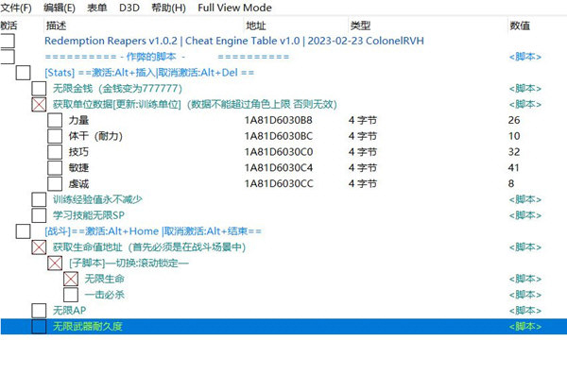
Task: Enable the 一击必杀 checkbox
Action: click(71, 295)
